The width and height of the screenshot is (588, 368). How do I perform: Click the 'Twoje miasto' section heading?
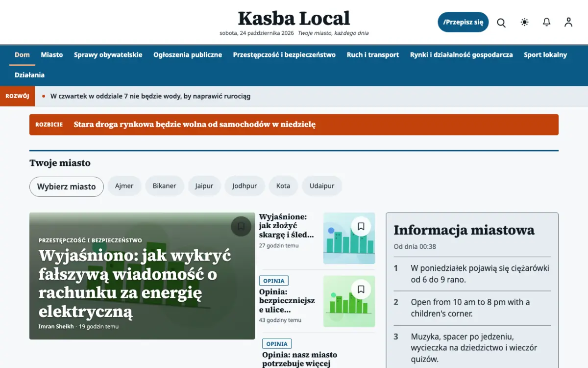coord(60,163)
